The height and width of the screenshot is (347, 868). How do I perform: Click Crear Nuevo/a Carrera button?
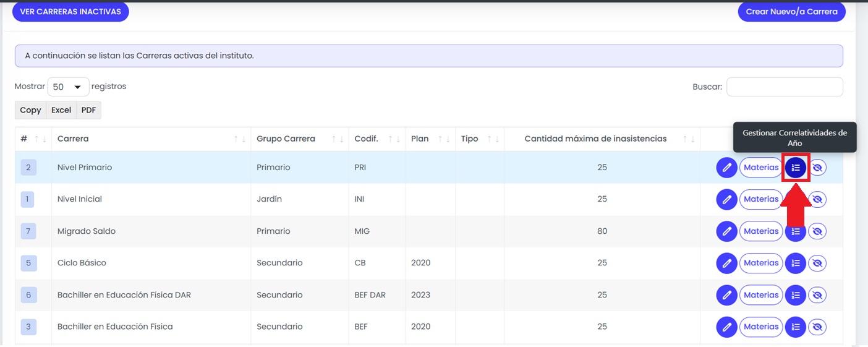pyautogui.click(x=791, y=12)
